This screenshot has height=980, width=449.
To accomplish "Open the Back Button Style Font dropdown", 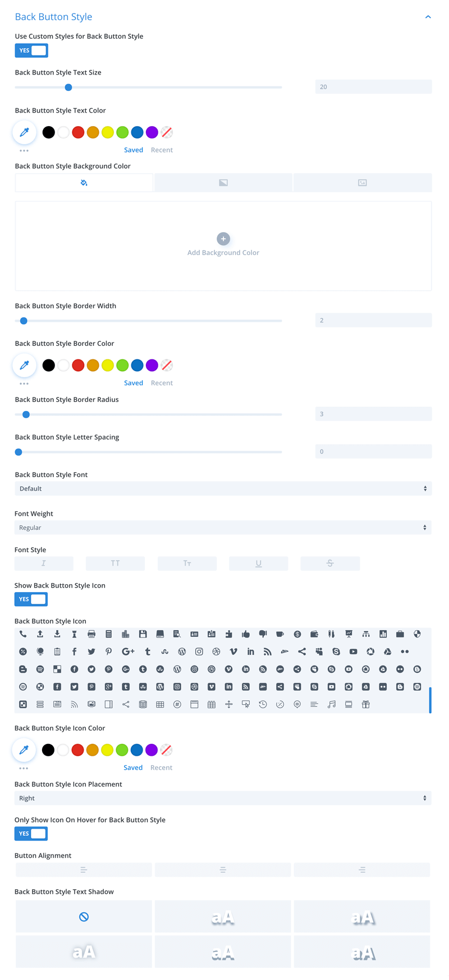I will coord(223,489).
